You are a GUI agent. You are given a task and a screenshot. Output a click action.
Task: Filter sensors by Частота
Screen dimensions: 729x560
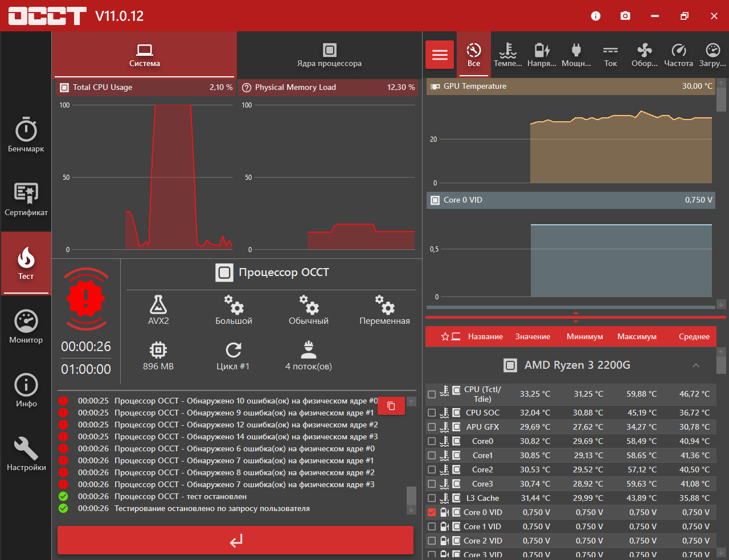679,55
